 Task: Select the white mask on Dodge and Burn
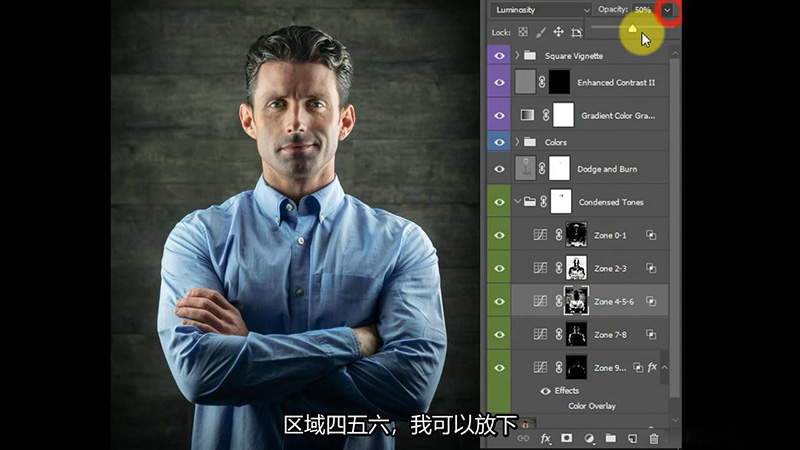click(559, 169)
